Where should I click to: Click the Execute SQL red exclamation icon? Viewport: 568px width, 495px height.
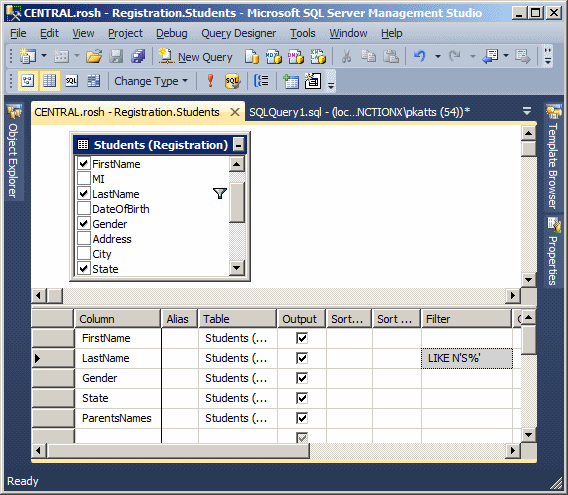pos(210,80)
